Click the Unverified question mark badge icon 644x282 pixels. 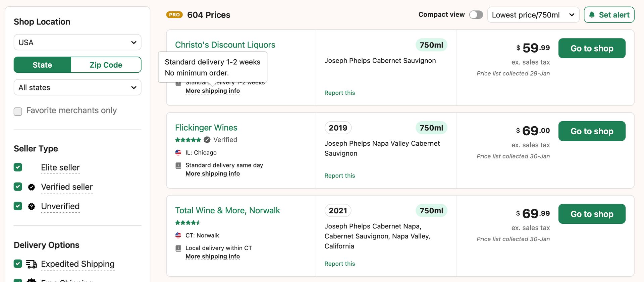(32, 207)
